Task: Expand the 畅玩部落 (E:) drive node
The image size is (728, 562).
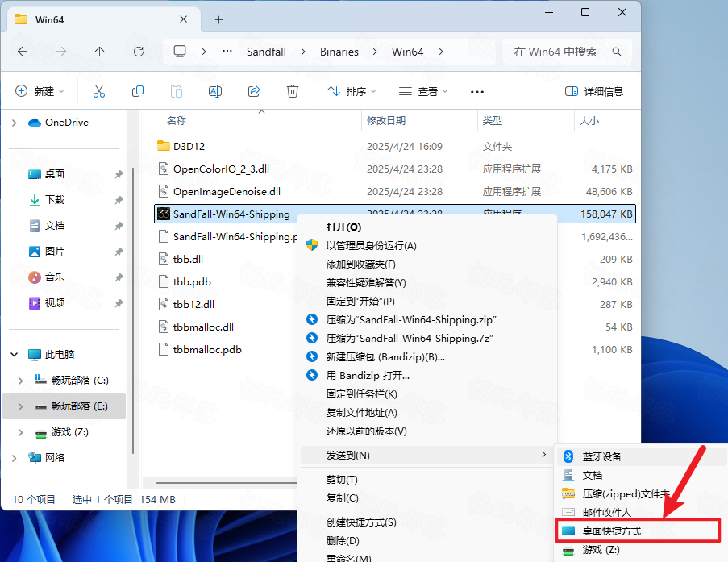Action: pos(20,406)
